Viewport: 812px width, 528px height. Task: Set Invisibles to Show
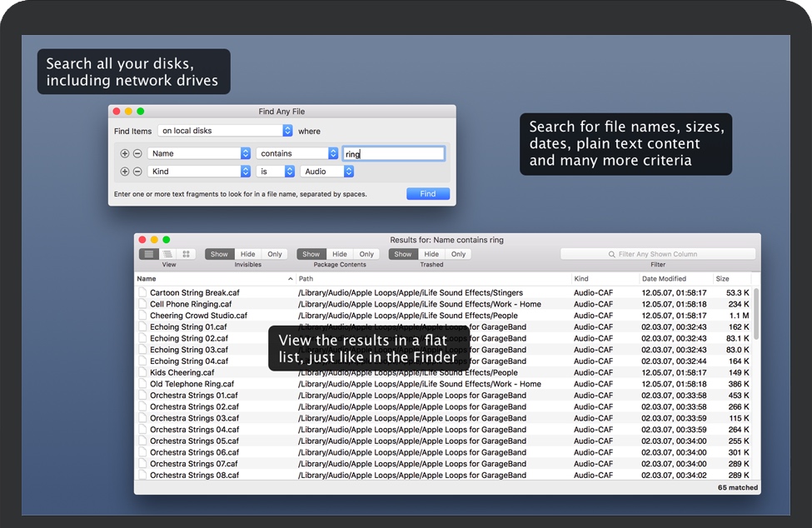(219, 254)
